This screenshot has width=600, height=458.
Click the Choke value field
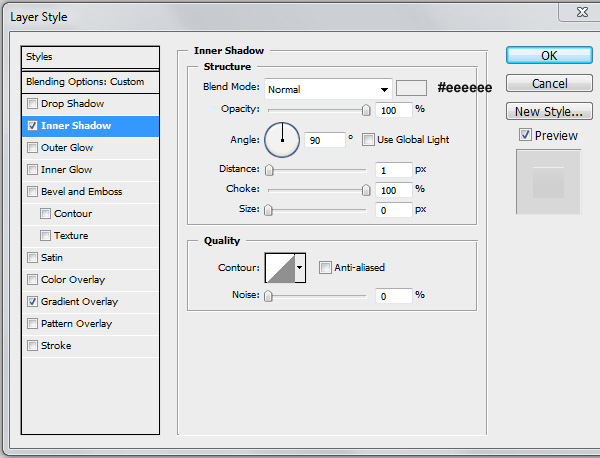coord(394,190)
